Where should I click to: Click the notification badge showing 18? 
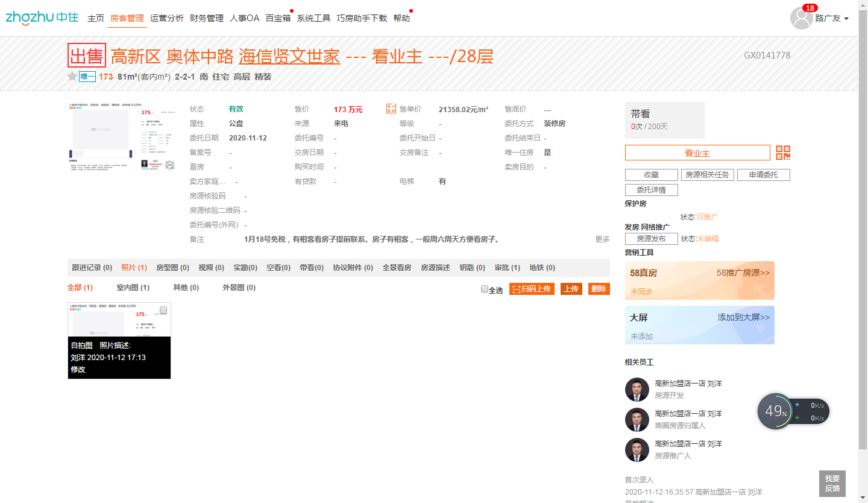[x=810, y=8]
